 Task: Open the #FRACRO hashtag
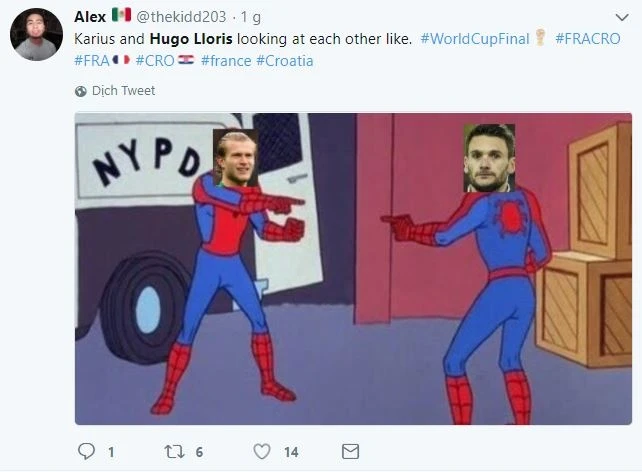click(588, 39)
